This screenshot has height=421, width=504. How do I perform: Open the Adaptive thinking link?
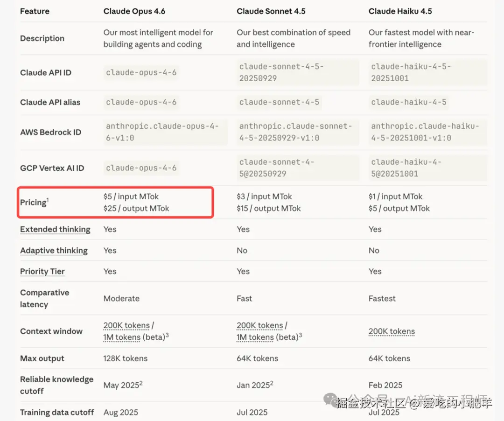(54, 250)
